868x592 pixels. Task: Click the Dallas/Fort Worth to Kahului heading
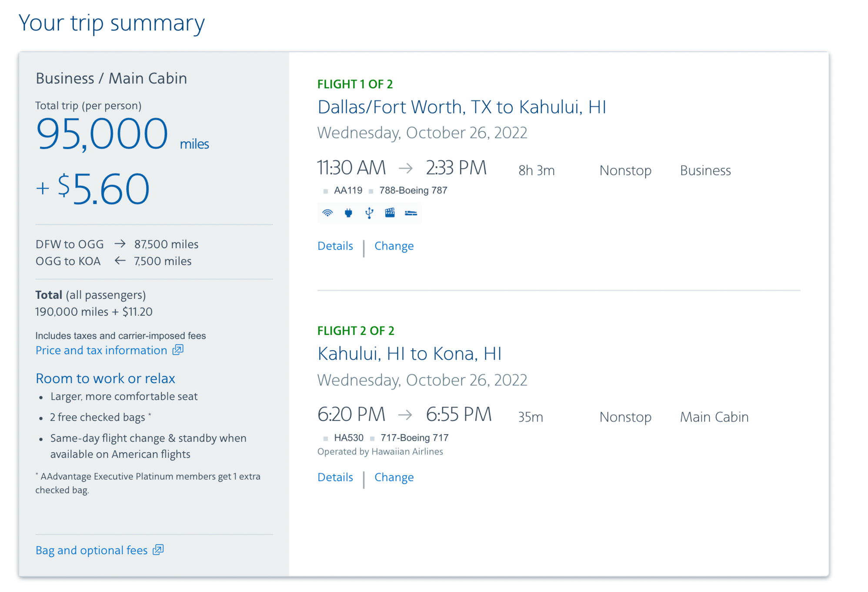click(x=462, y=107)
